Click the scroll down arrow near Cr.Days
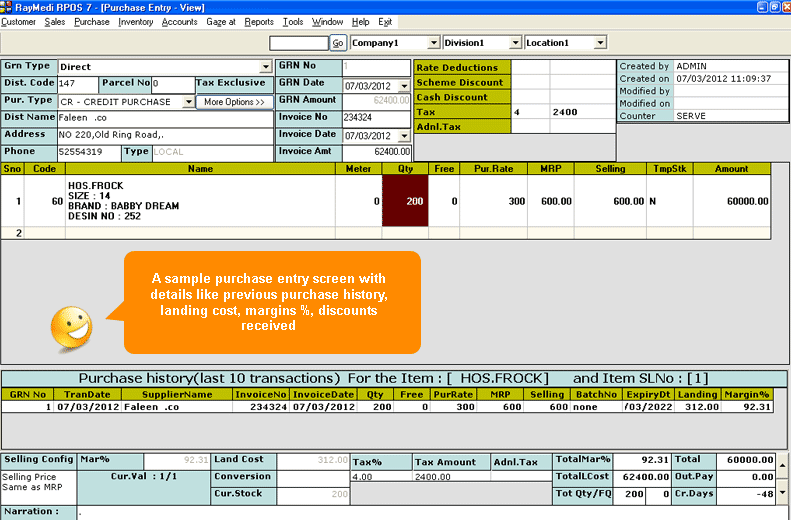 click(782, 493)
